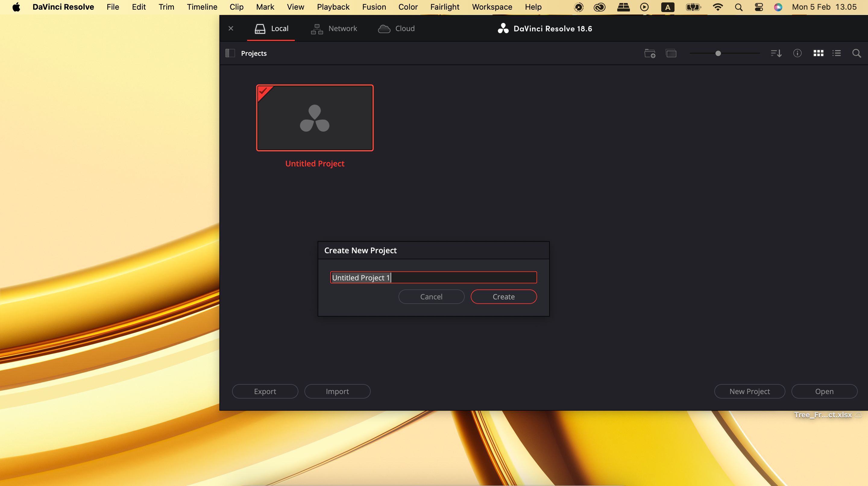The width and height of the screenshot is (868, 486).
Task: Switch projects to list view
Action: point(837,53)
